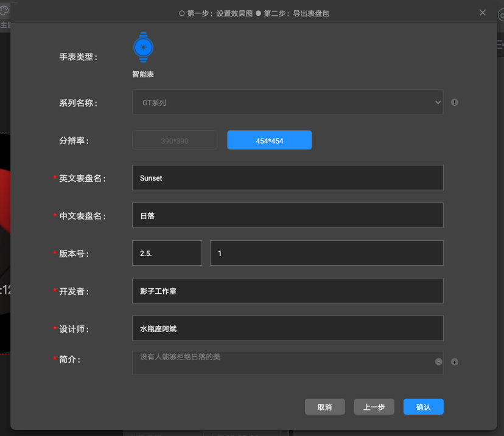Select the 454*454 resolution option
This screenshot has height=436, width=504.
(269, 139)
